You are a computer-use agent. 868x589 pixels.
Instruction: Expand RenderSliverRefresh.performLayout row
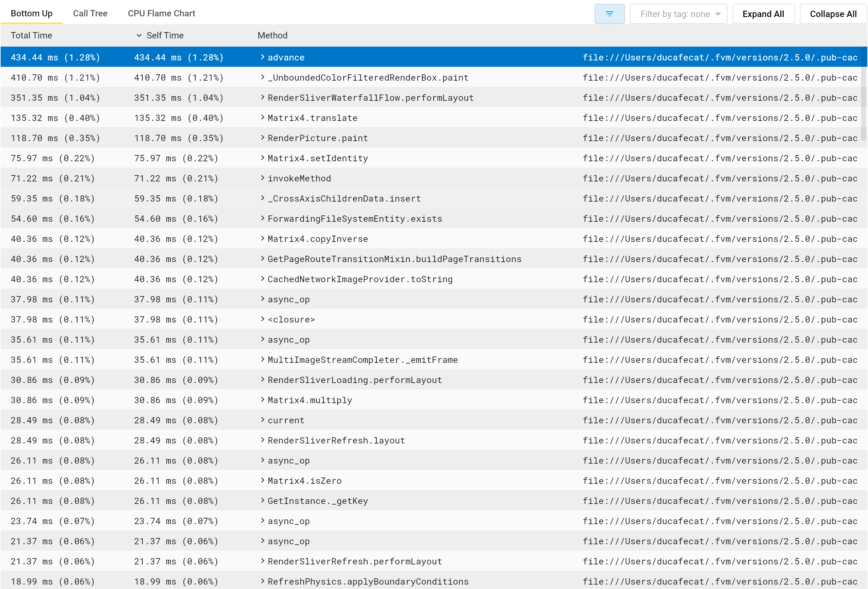(x=263, y=561)
